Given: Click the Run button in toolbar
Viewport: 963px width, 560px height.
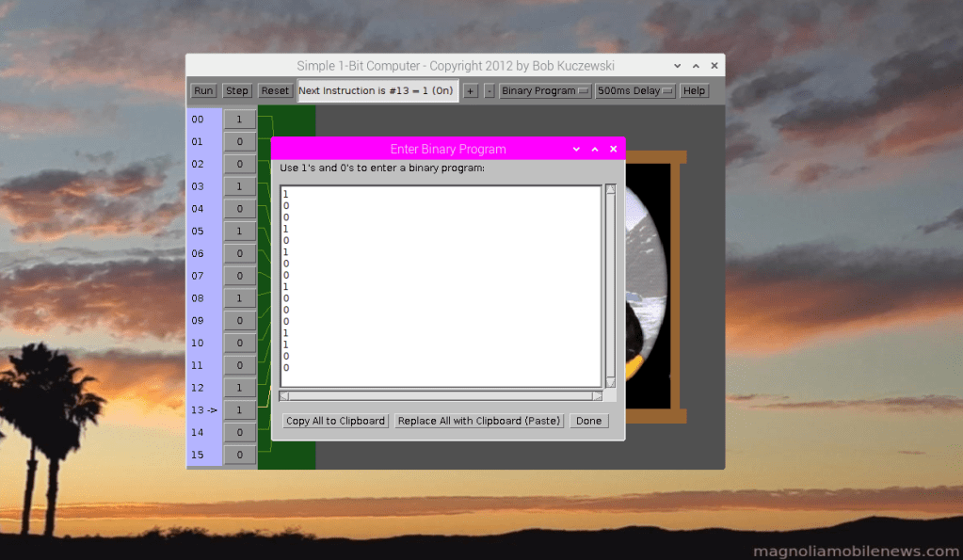Looking at the screenshot, I should (203, 91).
